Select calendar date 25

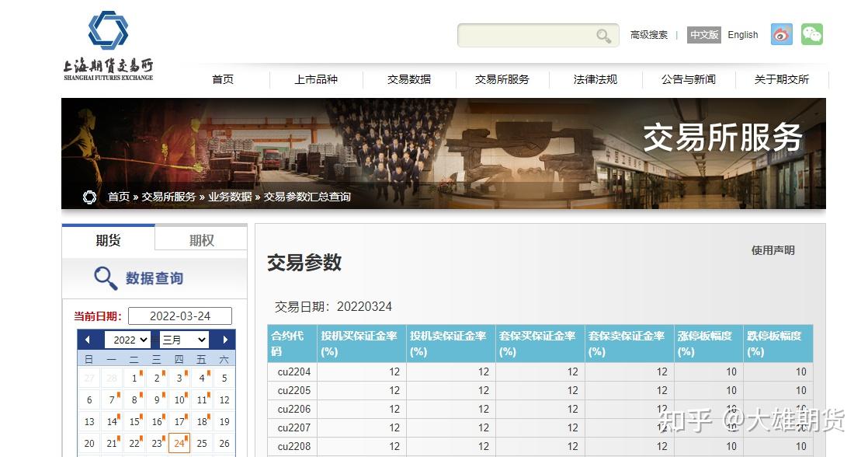202,443
